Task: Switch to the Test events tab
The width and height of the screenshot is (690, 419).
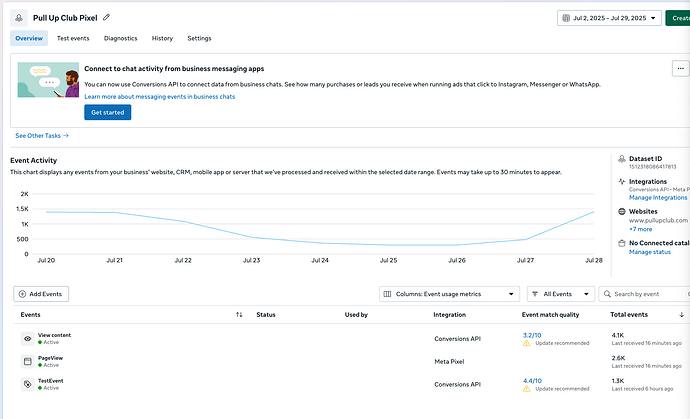Action: [x=73, y=38]
